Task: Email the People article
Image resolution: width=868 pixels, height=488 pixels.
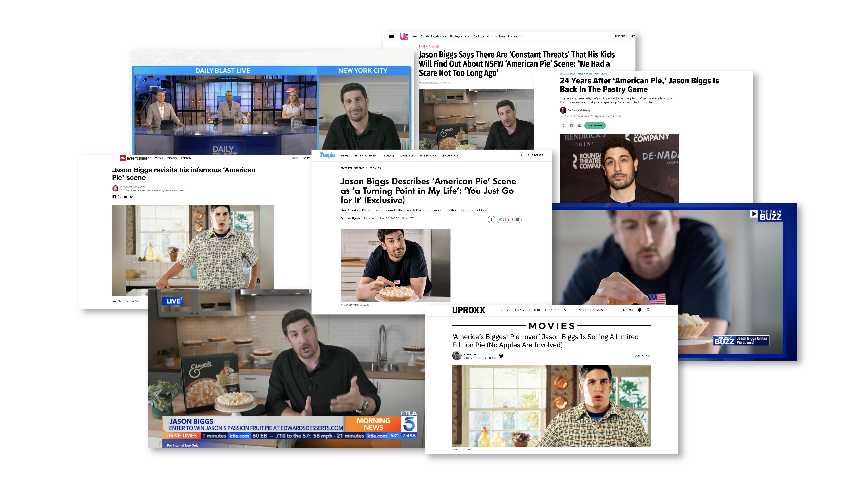Action: point(518,220)
